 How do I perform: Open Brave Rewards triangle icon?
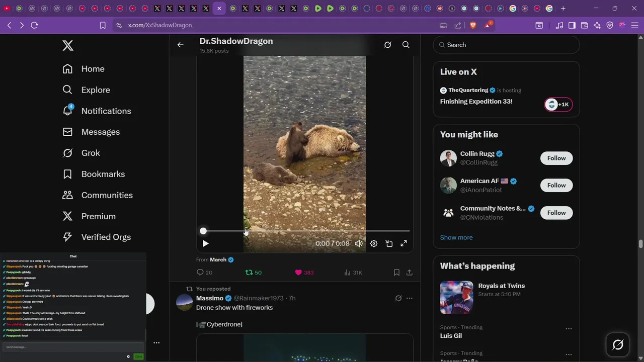(x=488, y=25)
